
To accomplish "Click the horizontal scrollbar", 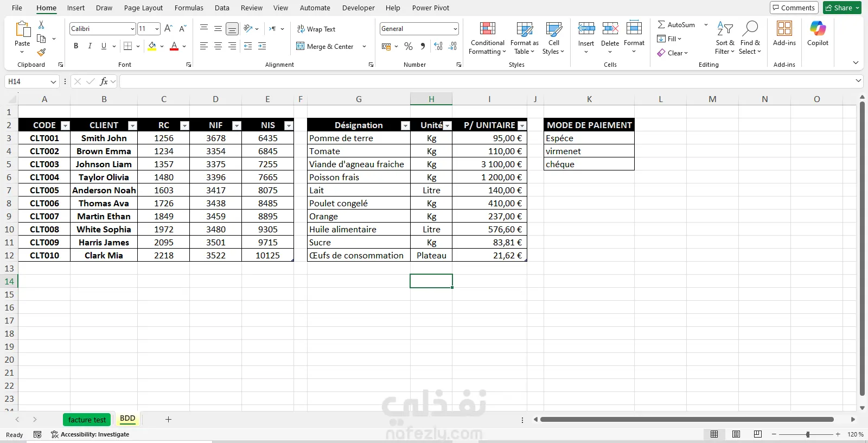I will 687,419.
